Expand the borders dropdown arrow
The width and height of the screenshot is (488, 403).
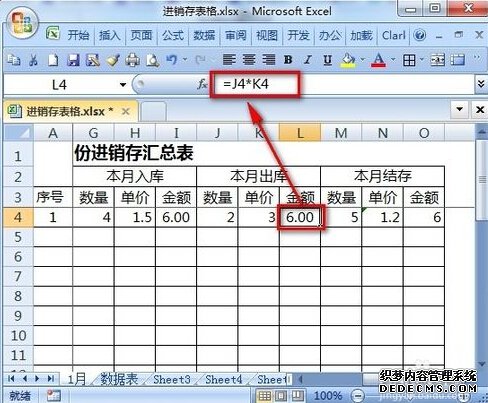click(x=422, y=60)
